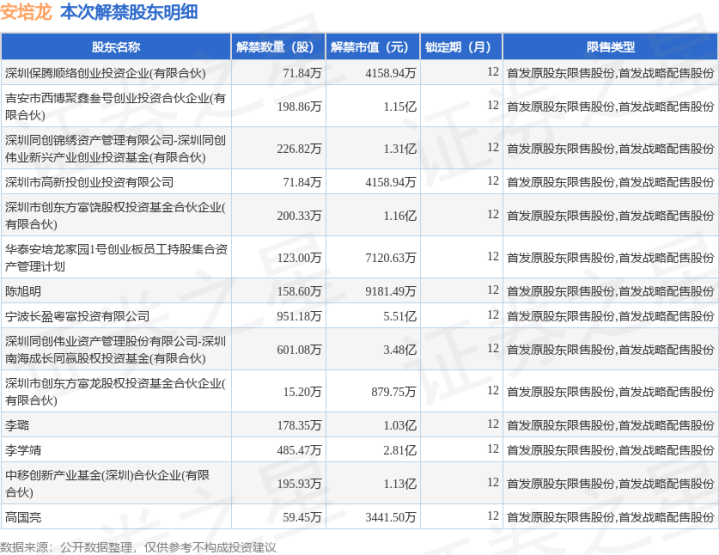This screenshot has width=719, height=555.
Task: Select shareholder 深圳同创锦绣资产管理有限公司 row name
Action: click(x=116, y=149)
